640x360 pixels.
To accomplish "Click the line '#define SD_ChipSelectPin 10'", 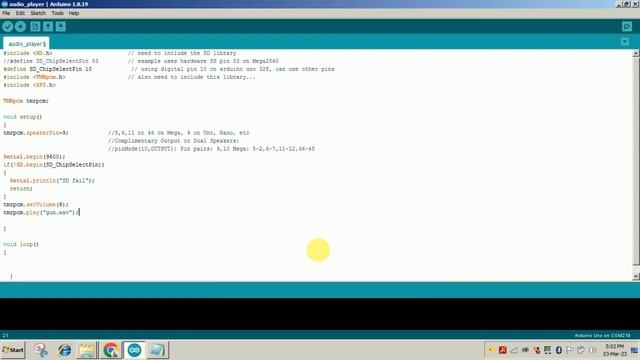I will [47, 69].
